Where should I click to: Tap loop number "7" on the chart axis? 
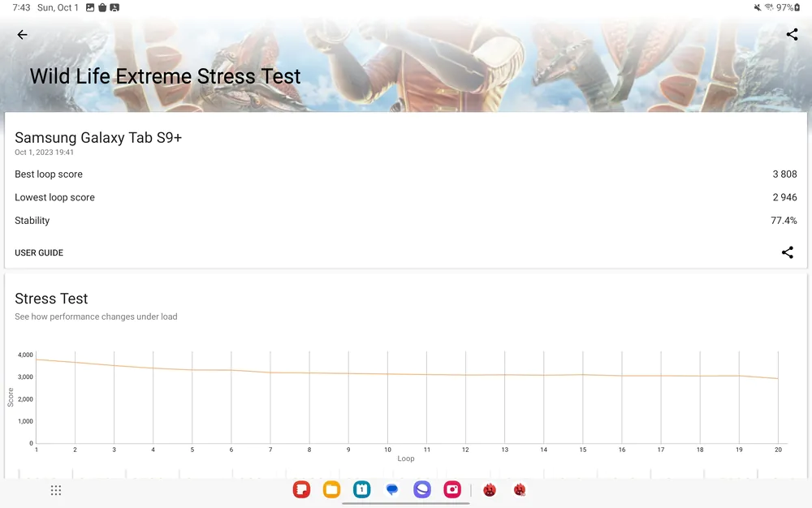click(270, 450)
